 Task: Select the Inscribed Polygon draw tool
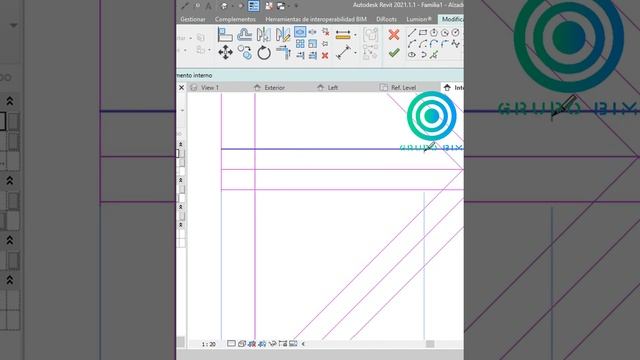(x=434, y=33)
